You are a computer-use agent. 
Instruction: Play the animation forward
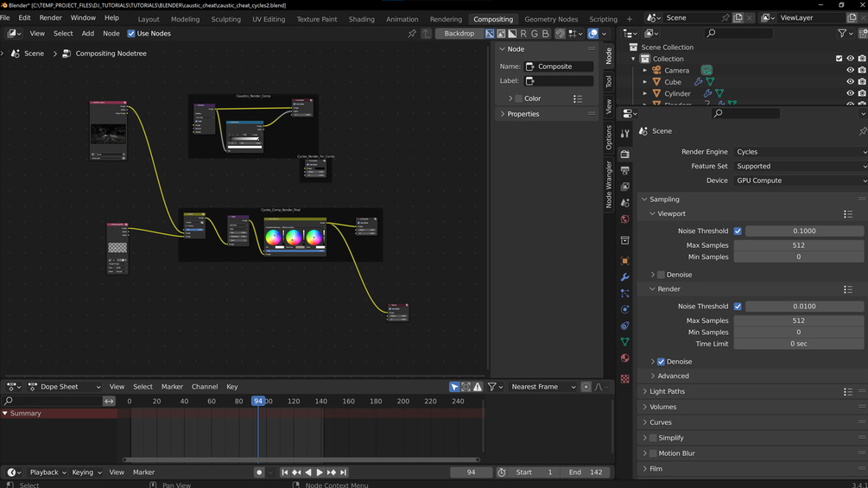(x=320, y=472)
